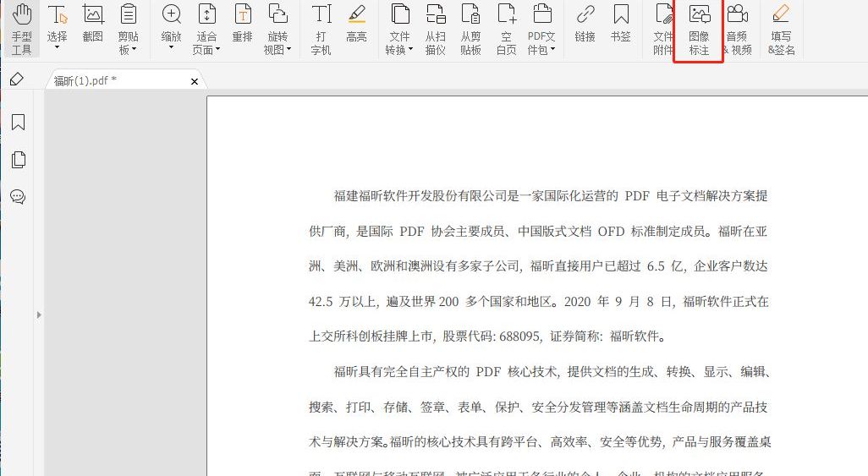Click the line starting "术与解决方案"
The height and width of the screenshot is (476, 868).
click(x=540, y=441)
